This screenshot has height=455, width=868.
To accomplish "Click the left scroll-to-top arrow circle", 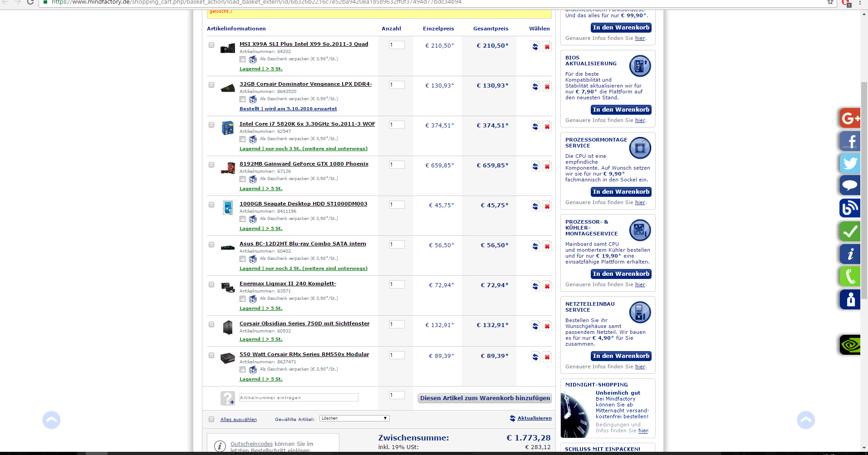I will coord(51,420).
